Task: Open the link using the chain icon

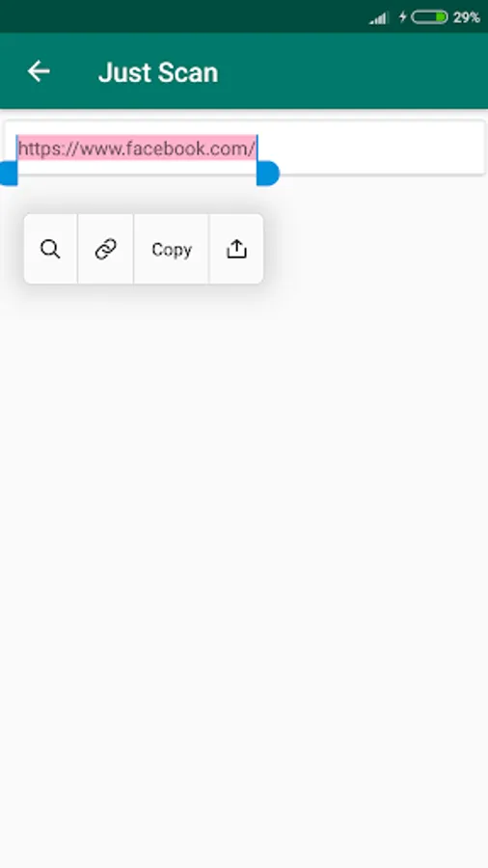Action: tap(106, 249)
